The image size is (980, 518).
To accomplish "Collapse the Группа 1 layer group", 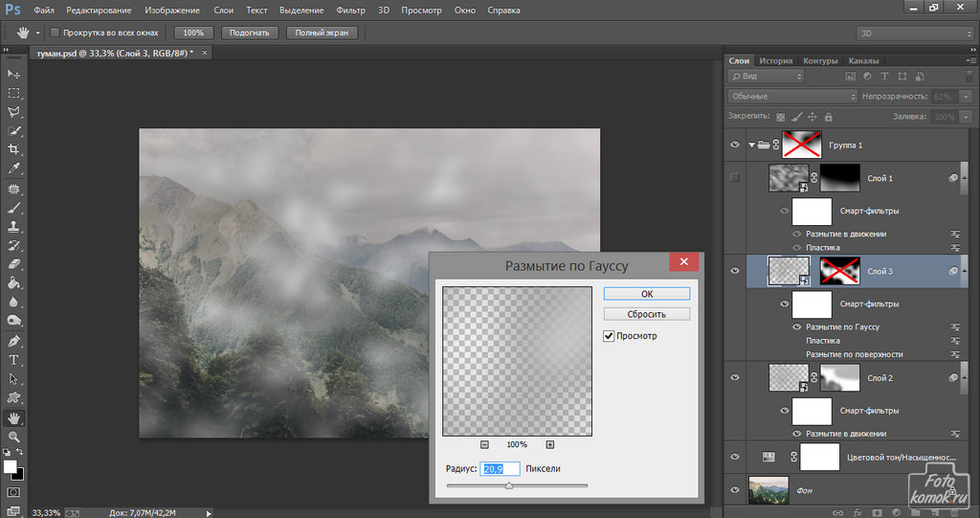I will [751, 145].
